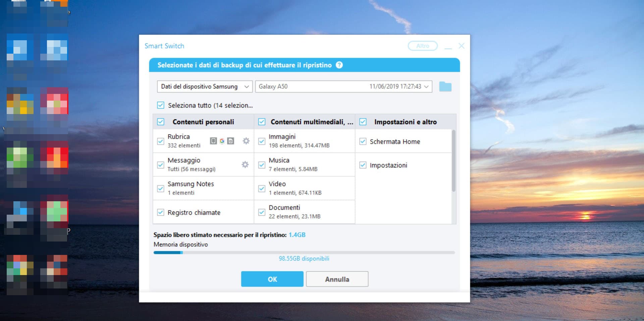This screenshot has width=644, height=321.
Task: Disable the Immagini checkbox
Action: [x=262, y=141]
